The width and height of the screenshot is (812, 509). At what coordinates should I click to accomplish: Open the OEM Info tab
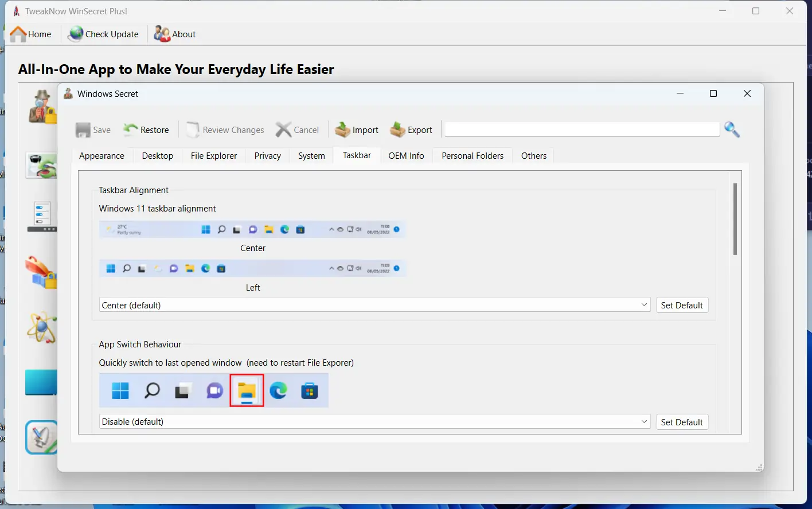406,156
